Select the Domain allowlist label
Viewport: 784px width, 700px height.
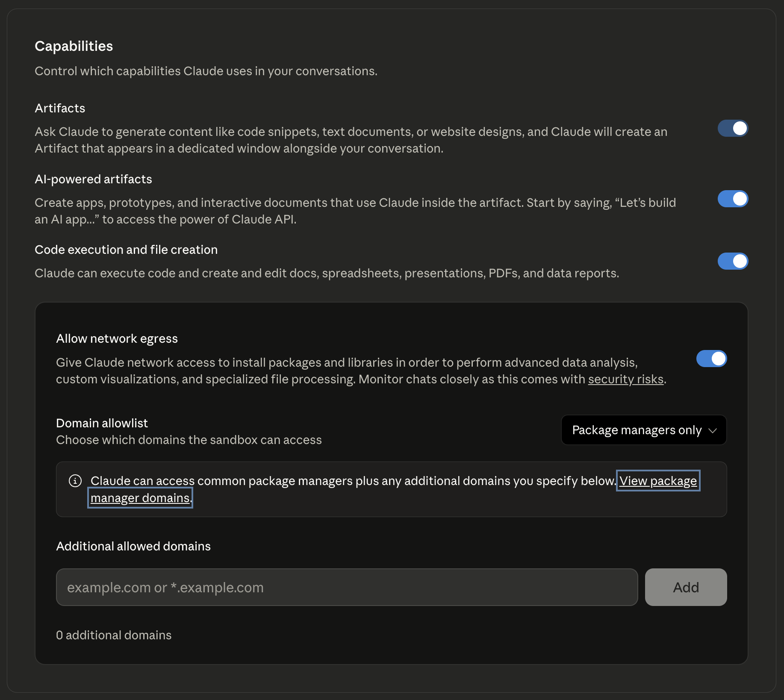point(101,423)
